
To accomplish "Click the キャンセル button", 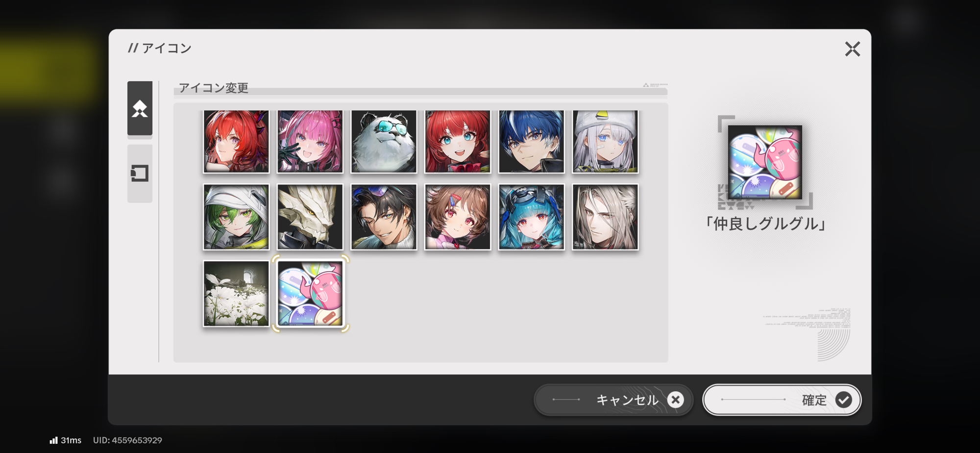I will click(613, 400).
